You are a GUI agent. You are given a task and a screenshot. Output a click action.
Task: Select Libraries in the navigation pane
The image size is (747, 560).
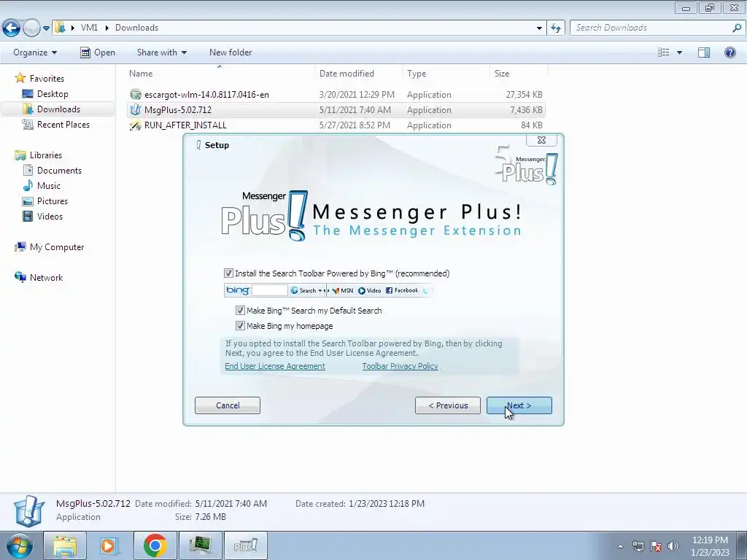(x=46, y=155)
